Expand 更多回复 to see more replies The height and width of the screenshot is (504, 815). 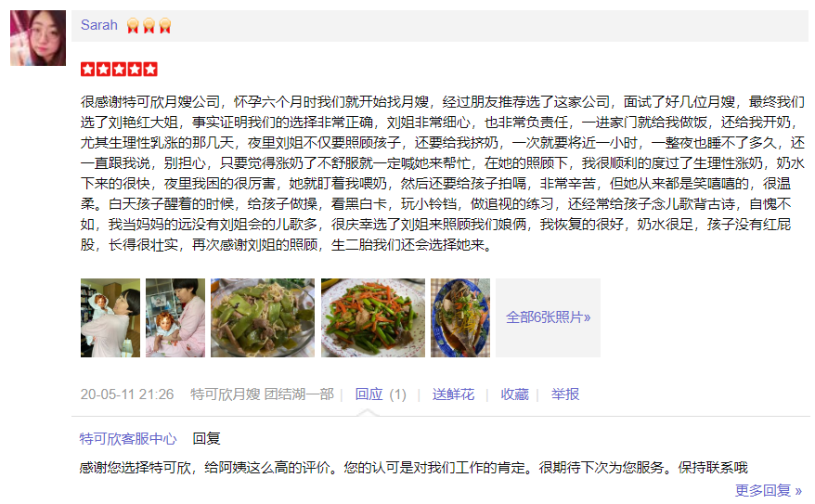[x=769, y=490]
